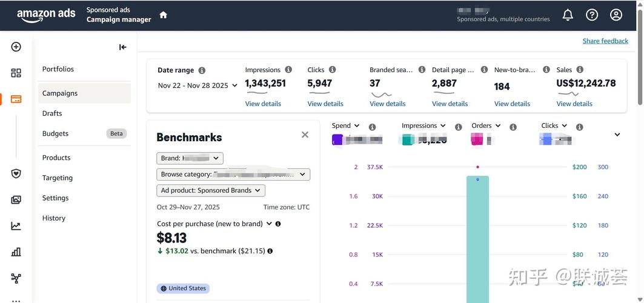644x303 pixels.
Task: Click the create plus icon in sidebar
Action: point(16,47)
